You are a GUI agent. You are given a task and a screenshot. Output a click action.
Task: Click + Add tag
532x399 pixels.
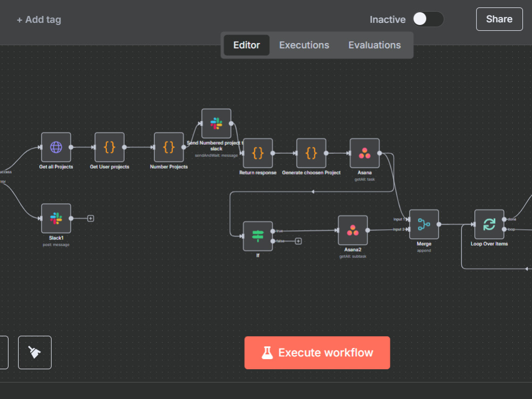pos(39,20)
